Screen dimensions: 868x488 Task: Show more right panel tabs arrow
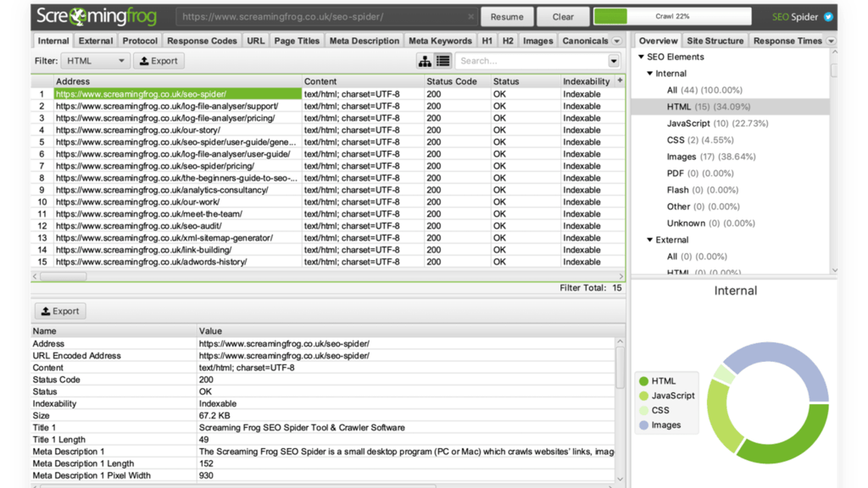point(831,41)
